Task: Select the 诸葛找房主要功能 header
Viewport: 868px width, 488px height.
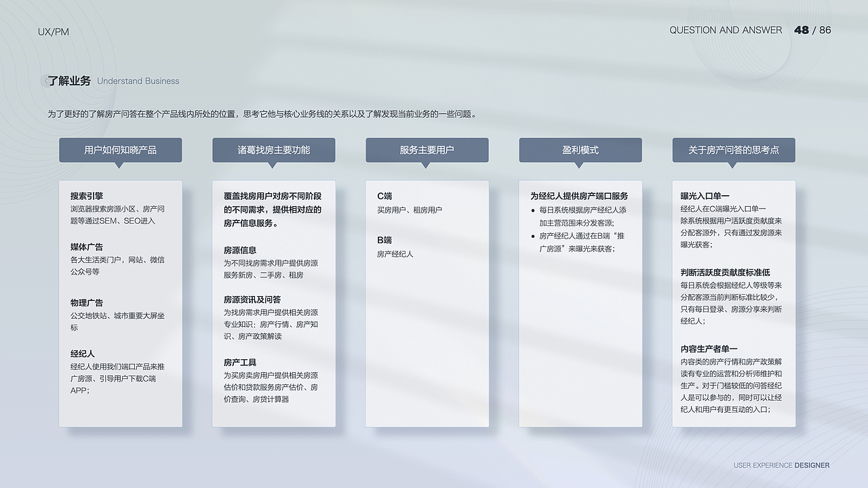Action: 273,150
